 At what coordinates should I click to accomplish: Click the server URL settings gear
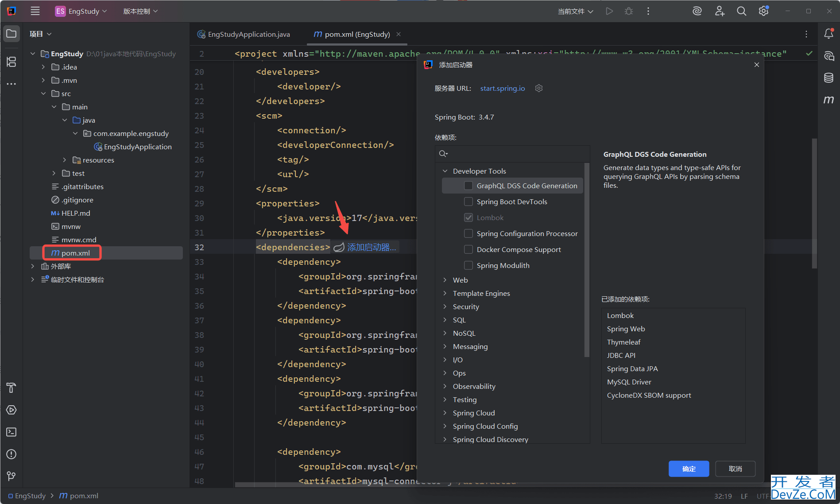pyautogui.click(x=539, y=88)
